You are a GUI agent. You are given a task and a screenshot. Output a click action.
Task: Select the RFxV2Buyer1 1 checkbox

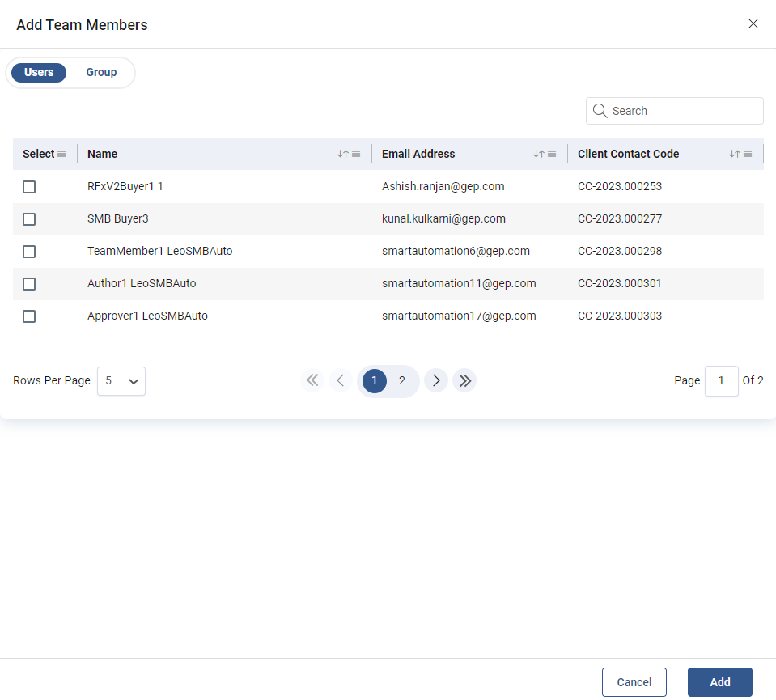coord(29,187)
